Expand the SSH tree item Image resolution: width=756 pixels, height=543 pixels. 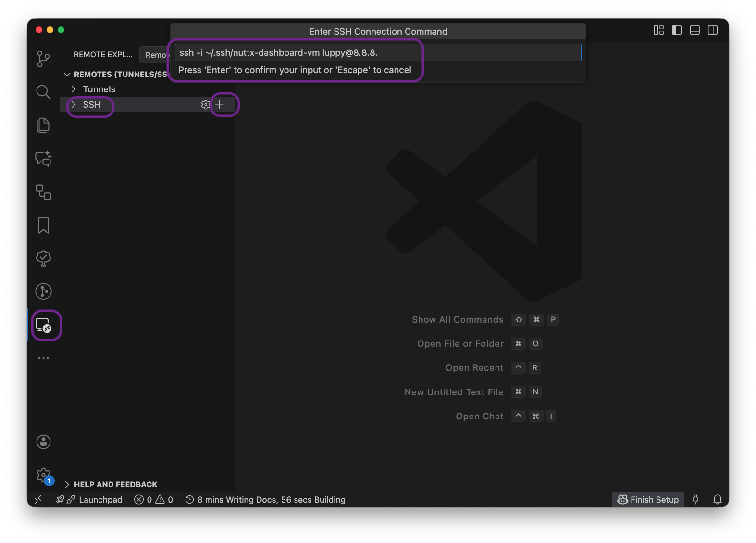click(74, 104)
